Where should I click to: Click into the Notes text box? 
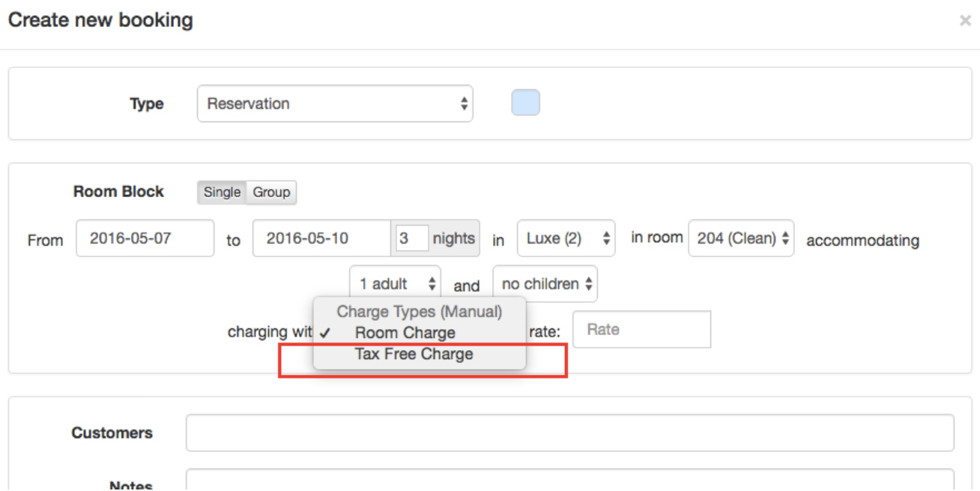coord(569,481)
